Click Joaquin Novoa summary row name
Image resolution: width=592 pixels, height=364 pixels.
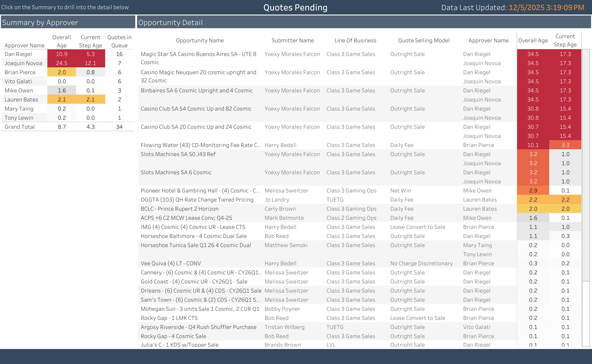tap(23, 63)
